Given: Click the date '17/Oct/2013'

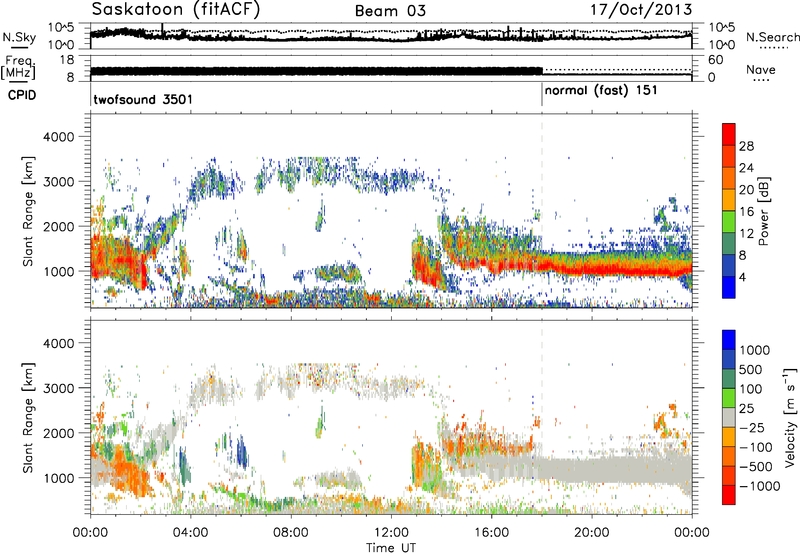Looking at the screenshot, I should point(641,10).
